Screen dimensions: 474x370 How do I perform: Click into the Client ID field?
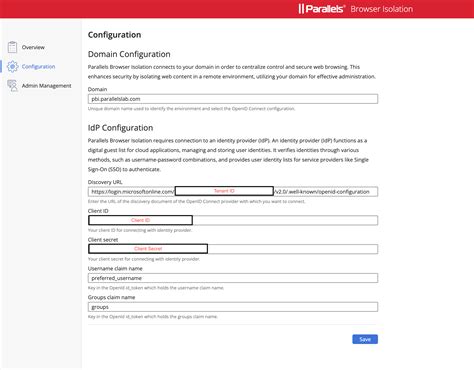tap(233, 220)
